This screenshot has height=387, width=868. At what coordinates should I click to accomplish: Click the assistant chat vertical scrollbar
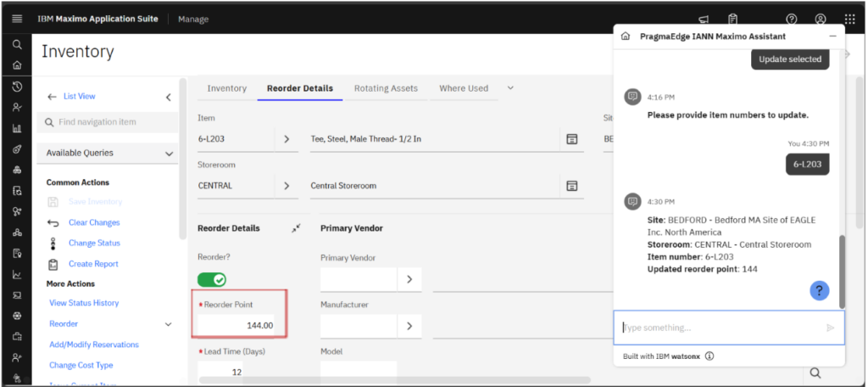click(842, 272)
